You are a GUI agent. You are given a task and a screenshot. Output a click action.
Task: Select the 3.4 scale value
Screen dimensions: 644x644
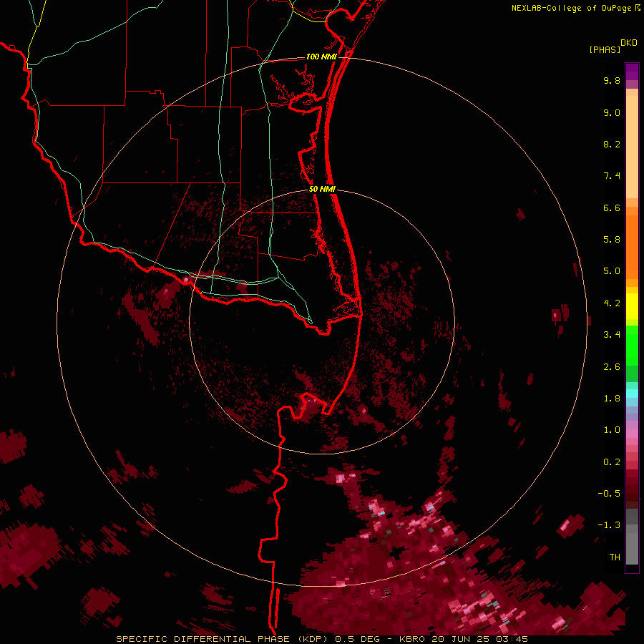pyautogui.click(x=612, y=335)
